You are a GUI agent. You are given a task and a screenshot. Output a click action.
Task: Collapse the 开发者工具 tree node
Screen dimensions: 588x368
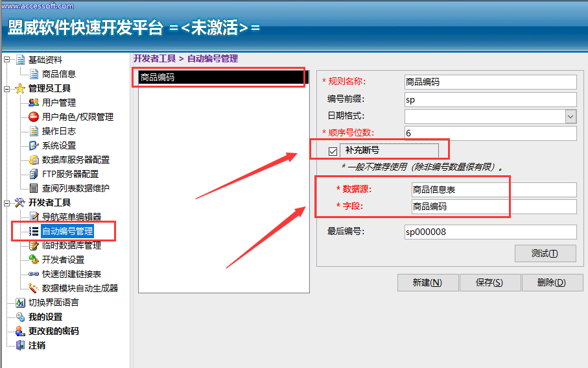(x=6, y=203)
